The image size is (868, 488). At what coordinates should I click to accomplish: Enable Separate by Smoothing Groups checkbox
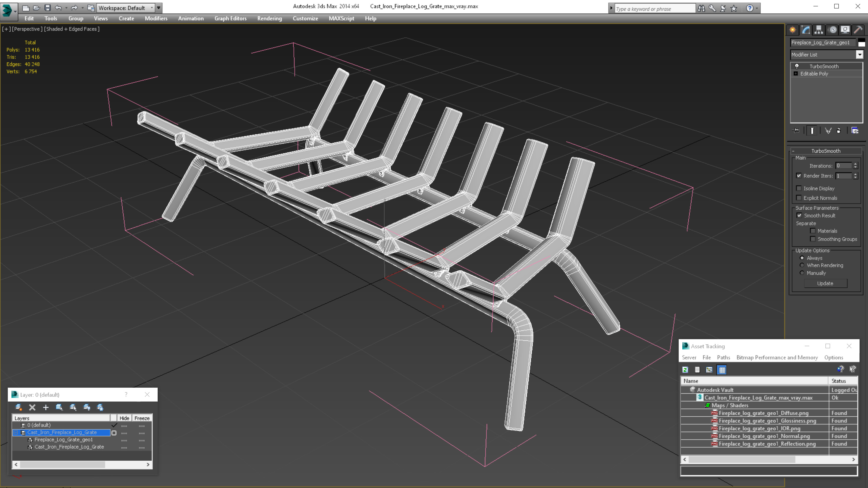point(813,239)
